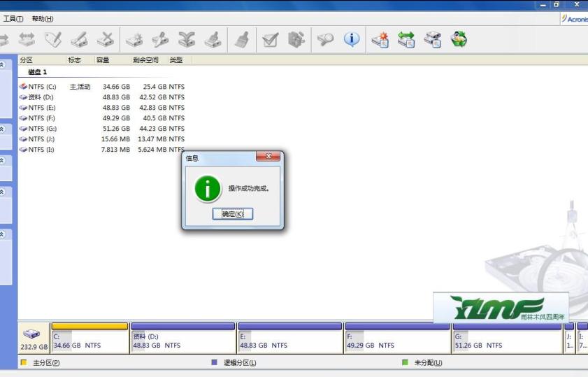Viewport: 588px width, 377px height.
Task: Open the Create Partition wizard icon
Action: (380, 40)
